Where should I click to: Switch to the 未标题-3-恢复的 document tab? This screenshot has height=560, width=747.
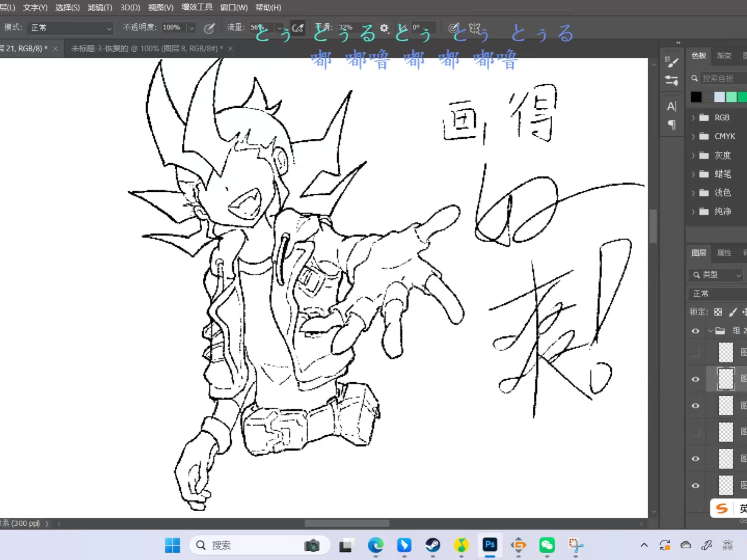point(147,49)
